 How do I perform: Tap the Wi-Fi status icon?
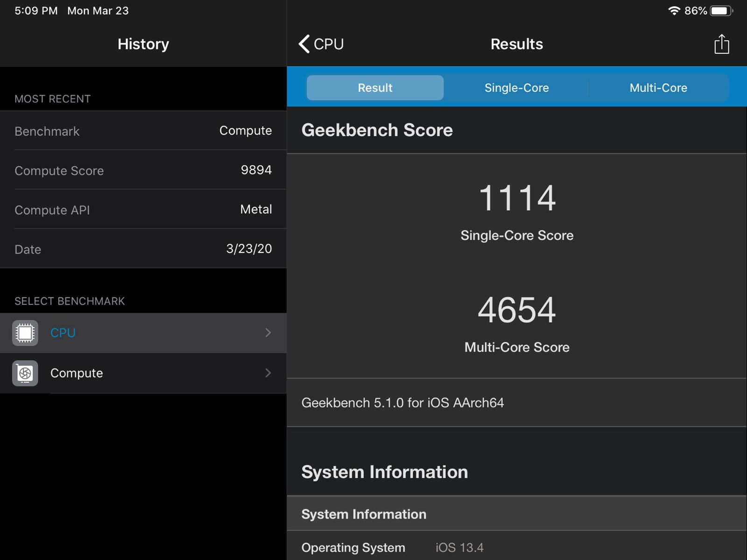(x=674, y=11)
